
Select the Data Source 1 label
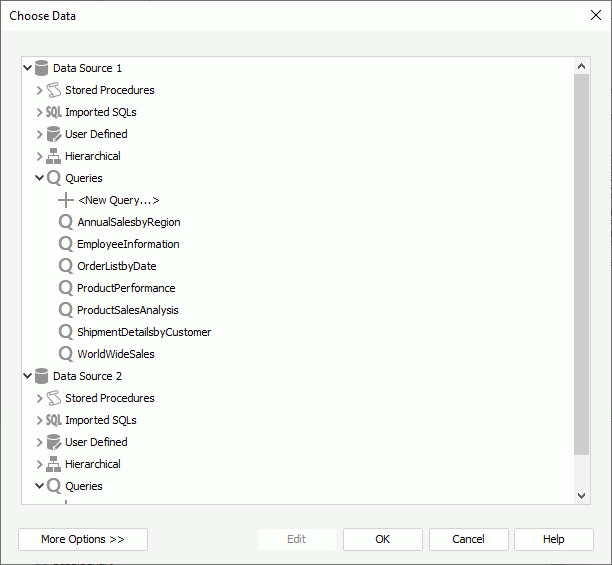[87, 68]
